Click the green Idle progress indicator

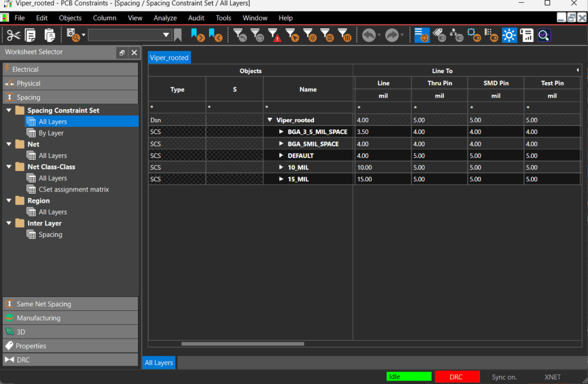[409, 377]
